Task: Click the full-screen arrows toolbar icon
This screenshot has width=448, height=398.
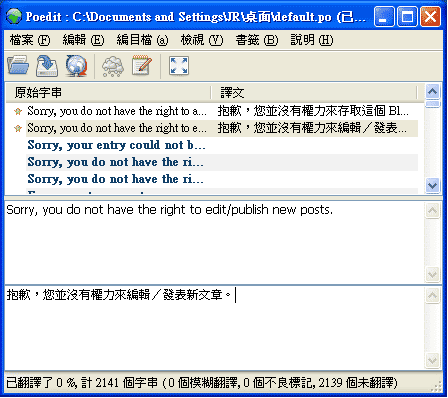Action: coord(179,65)
